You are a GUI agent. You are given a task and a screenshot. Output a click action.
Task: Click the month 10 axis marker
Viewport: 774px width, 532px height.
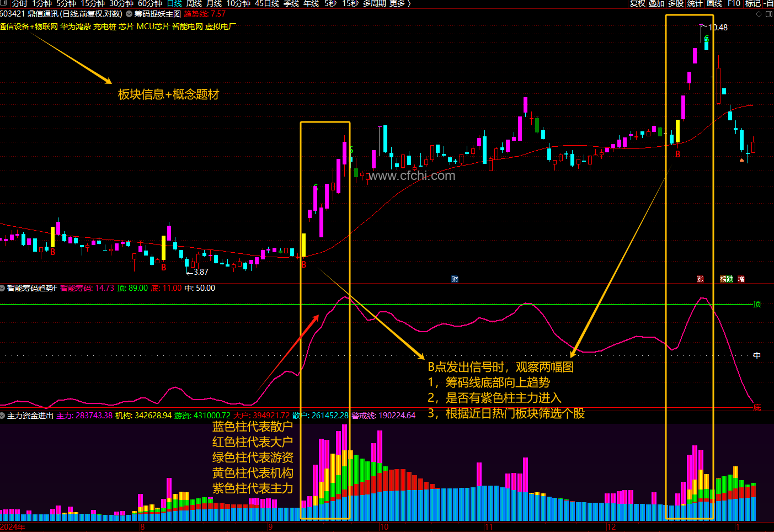384,527
